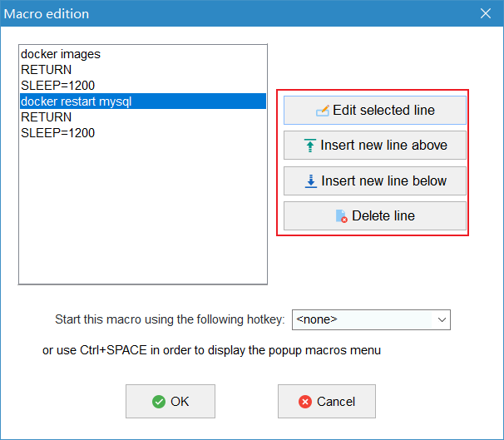Screen dimensions: 504x440
Task: Select the first SLEEP=1200 line
Action: pyautogui.click(x=143, y=86)
